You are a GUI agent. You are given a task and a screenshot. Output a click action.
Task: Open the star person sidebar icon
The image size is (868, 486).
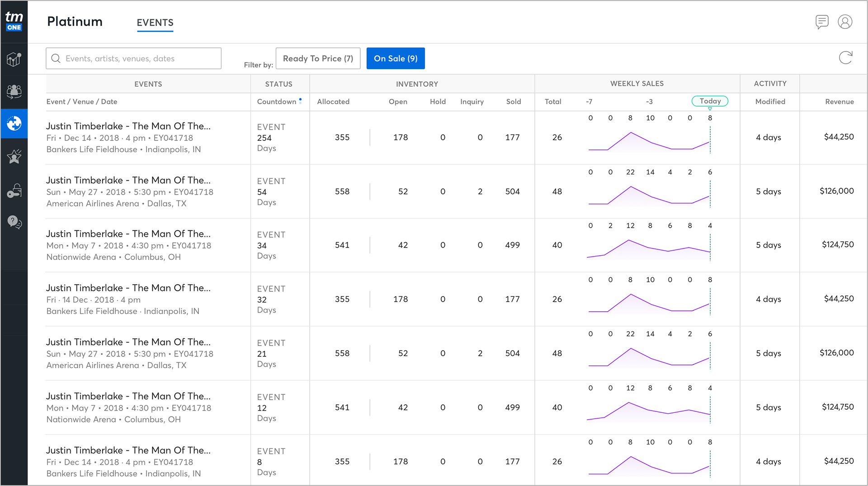click(x=14, y=156)
